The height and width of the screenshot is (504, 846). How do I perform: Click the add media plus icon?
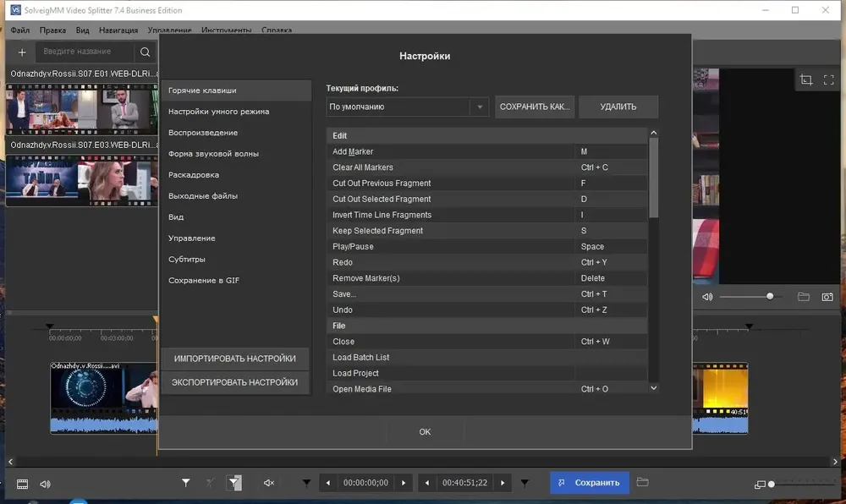(22, 52)
